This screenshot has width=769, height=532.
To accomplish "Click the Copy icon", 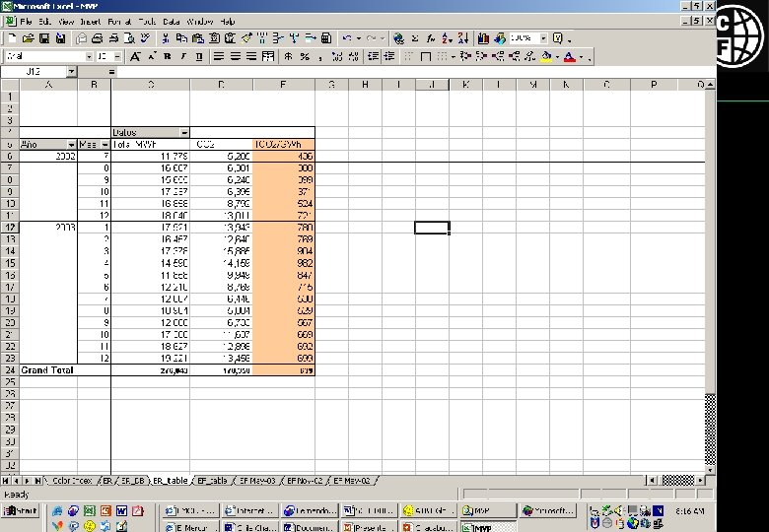I will point(182,38).
